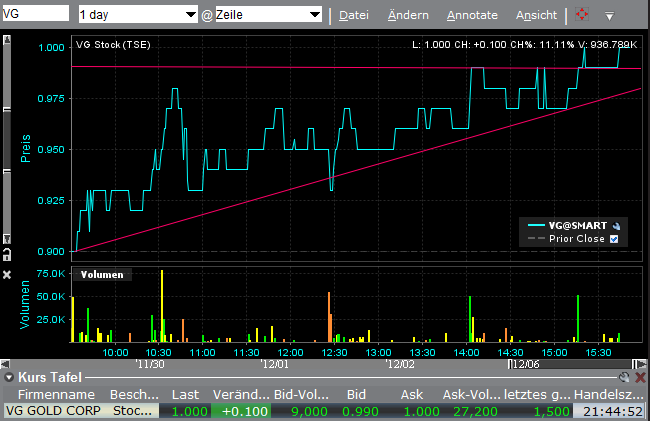The image size is (650, 421).
Task: Click the Kurs Tafel wrench settings icon
Action: point(622,377)
